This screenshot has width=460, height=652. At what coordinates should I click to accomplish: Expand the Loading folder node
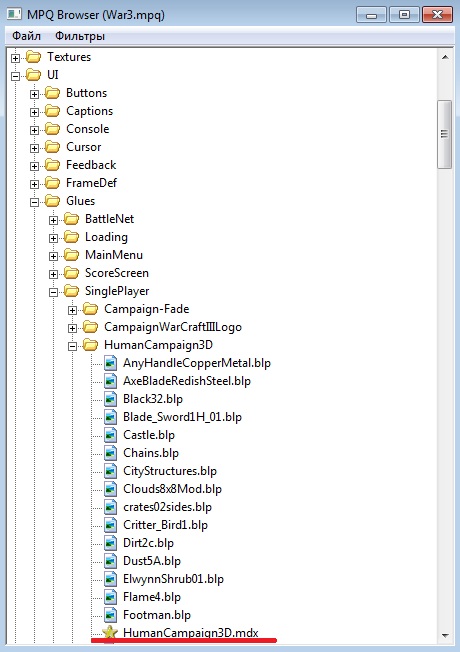tap(53, 238)
